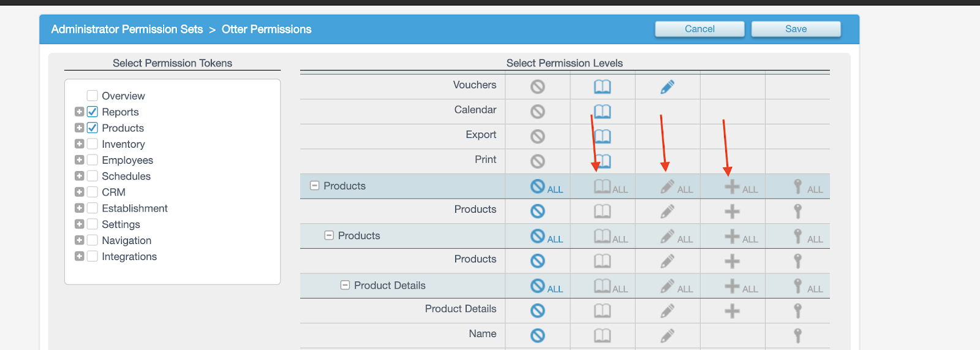Uncheck the Reports checkbox

(x=92, y=112)
